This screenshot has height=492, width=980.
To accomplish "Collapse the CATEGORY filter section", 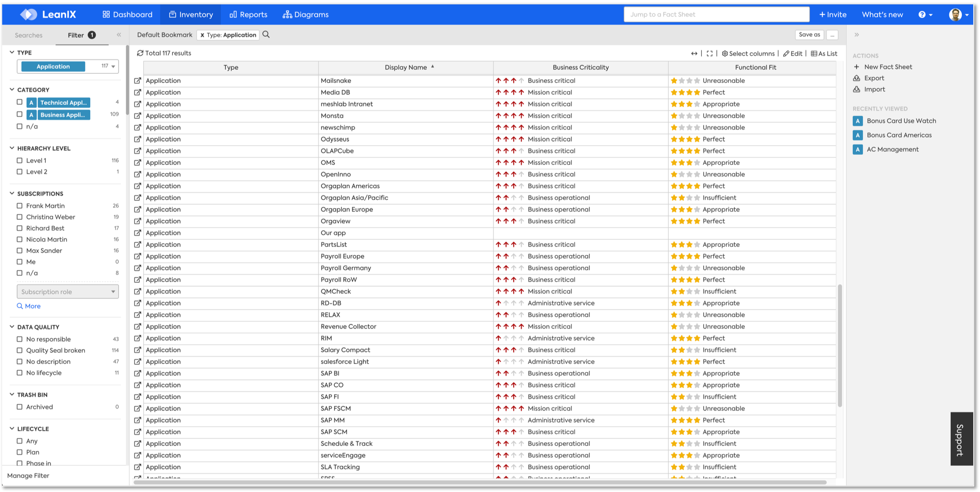I will coord(12,90).
